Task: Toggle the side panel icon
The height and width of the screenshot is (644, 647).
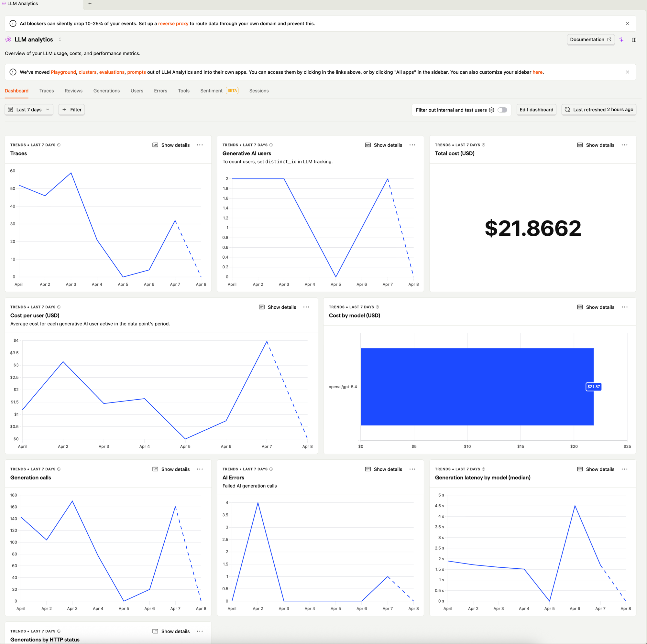Action: 634,40
